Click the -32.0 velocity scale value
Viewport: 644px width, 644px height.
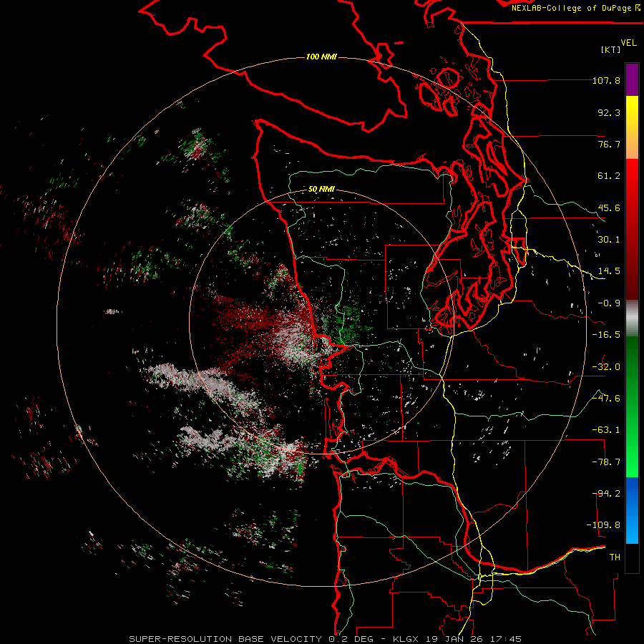[606, 367]
